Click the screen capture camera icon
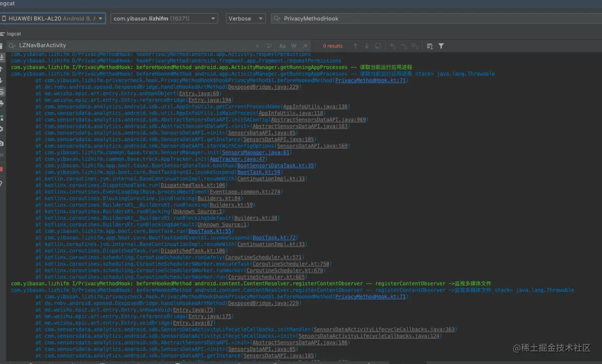The height and width of the screenshot is (364, 602). point(1,144)
